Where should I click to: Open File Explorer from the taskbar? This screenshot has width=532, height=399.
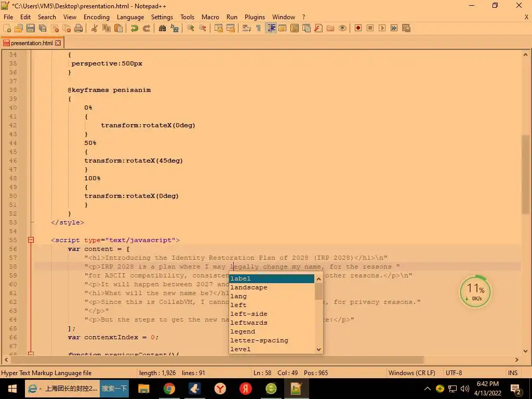[x=143, y=389]
